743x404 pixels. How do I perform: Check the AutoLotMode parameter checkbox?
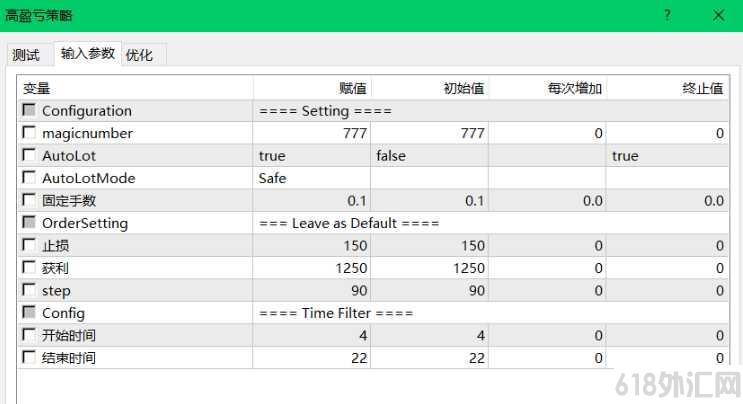(x=29, y=177)
